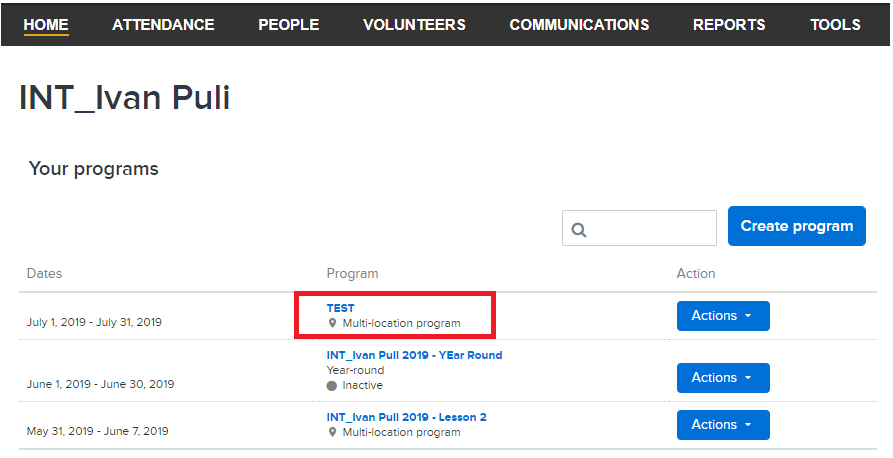Screen dimensions: 893x458
Task: Focus the program search input field
Action: [x=639, y=228]
